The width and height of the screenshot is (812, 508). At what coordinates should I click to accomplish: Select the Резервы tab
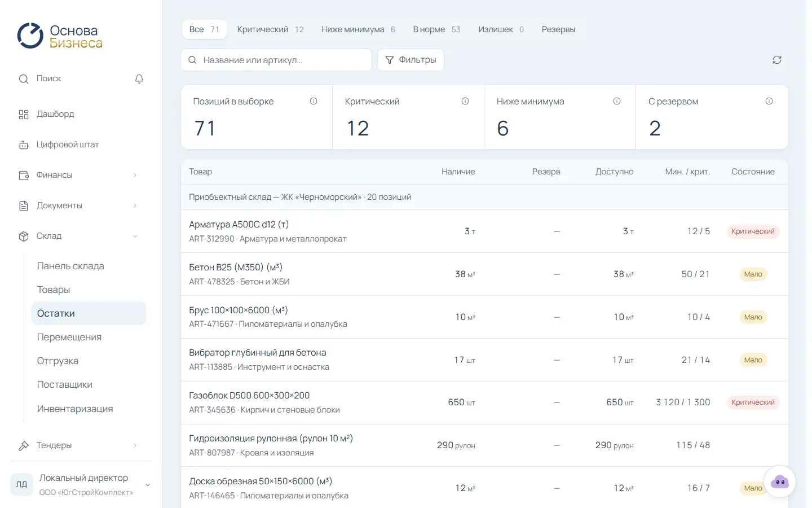tap(558, 29)
